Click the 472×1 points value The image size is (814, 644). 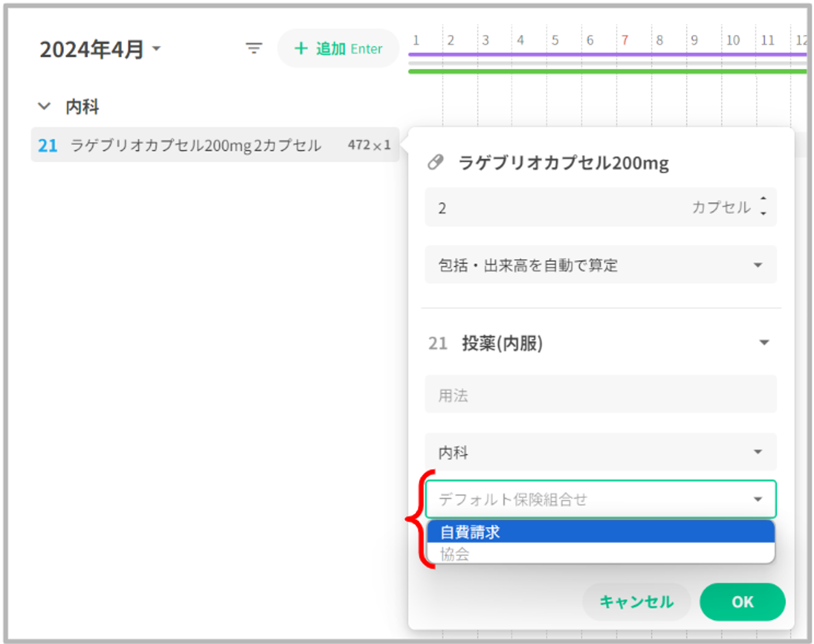(369, 145)
